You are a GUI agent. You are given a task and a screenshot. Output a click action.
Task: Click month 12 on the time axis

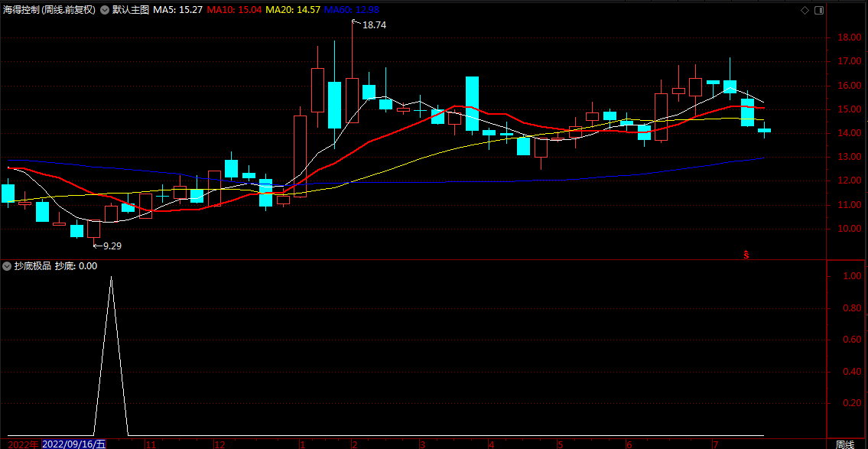[x=219, y=444]
